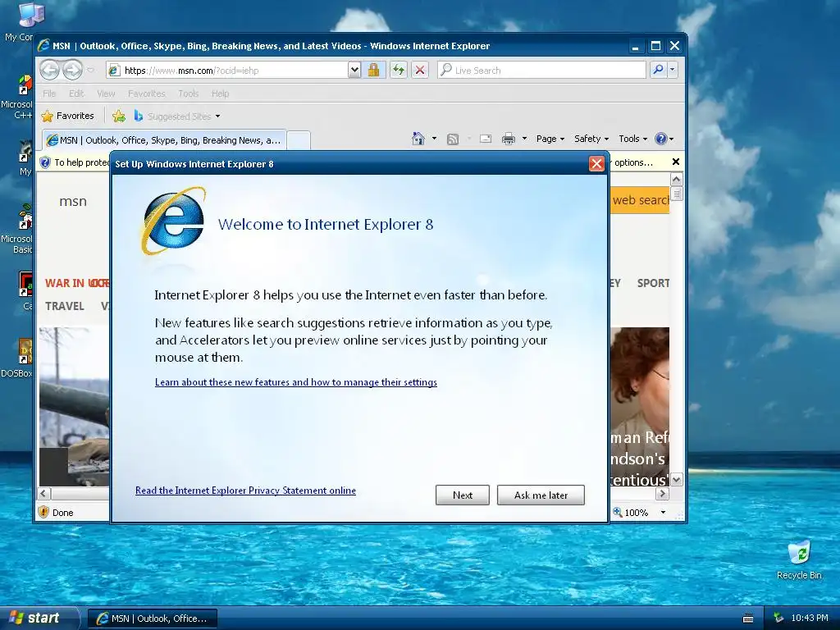Open the zoom level 100% dropdown arrow
This screenshot has height=630, width=840.
pyautogui.click(x=663, y=512)
